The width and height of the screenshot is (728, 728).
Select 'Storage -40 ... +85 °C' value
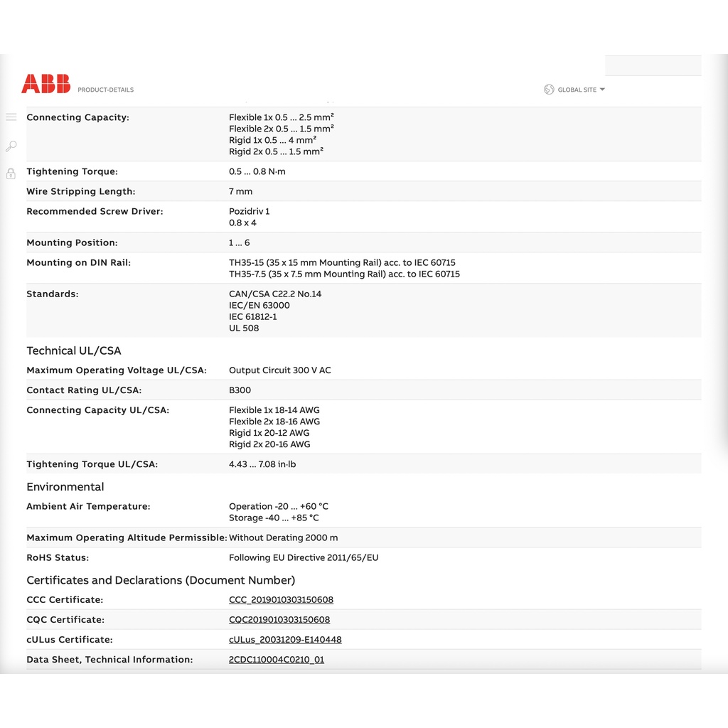(x=274, y=518)
